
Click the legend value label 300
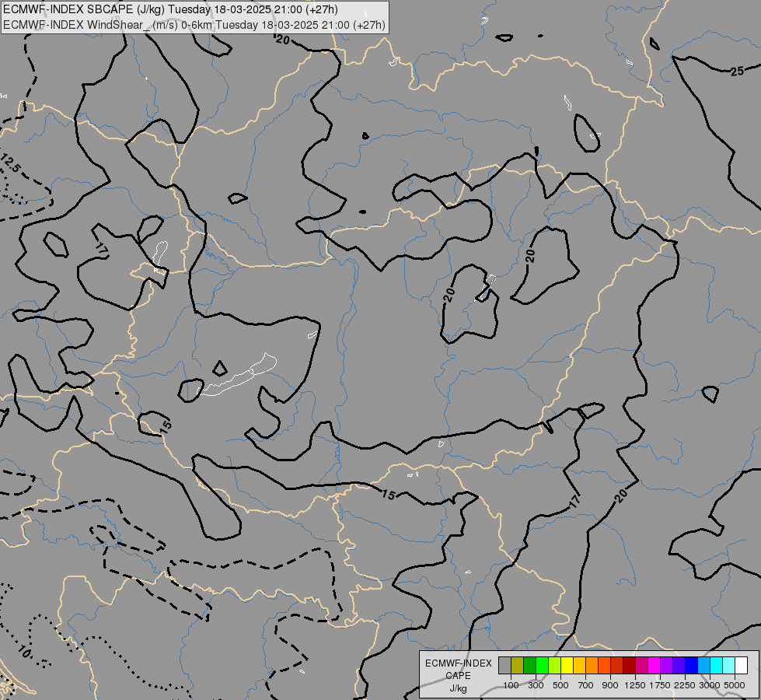(x=536, y=685)
